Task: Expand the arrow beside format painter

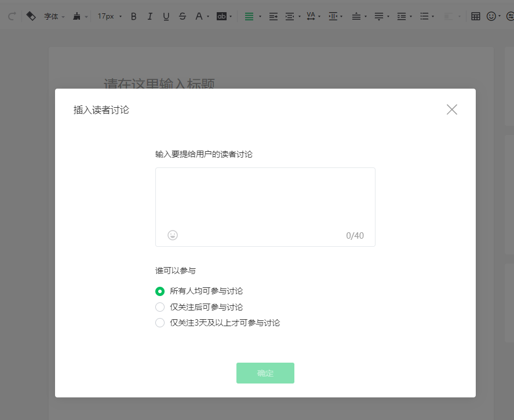Action: pos(86,17)
